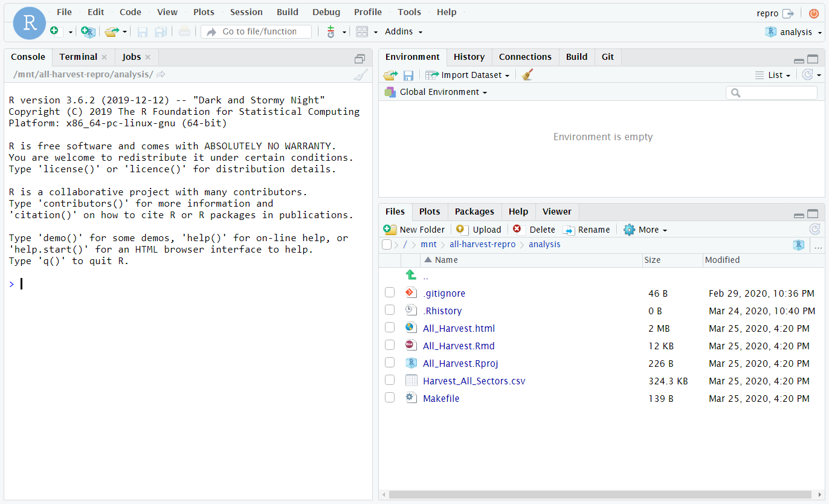
Task: Click the Print document icon
Action: point(184,31)
